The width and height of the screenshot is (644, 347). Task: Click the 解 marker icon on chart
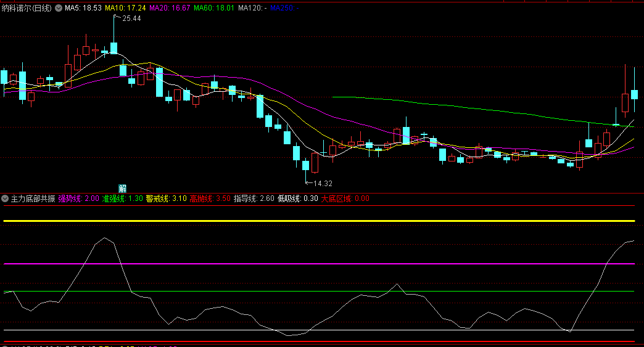pyautogui.click(x=122, y=188)
